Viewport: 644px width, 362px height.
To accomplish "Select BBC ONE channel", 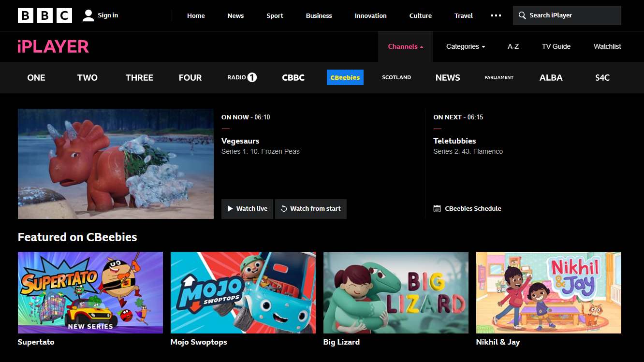I will click(x=36, y=77).
